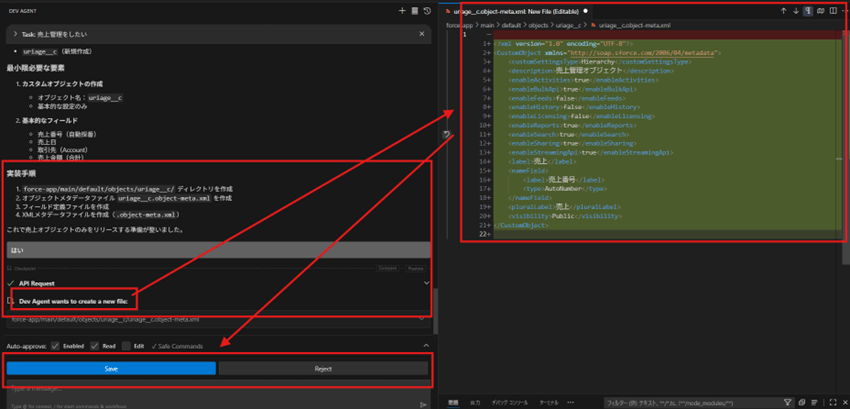This screenshot has width=850, height=409.
Task: Close the current task with X icon
Action: 423,34
